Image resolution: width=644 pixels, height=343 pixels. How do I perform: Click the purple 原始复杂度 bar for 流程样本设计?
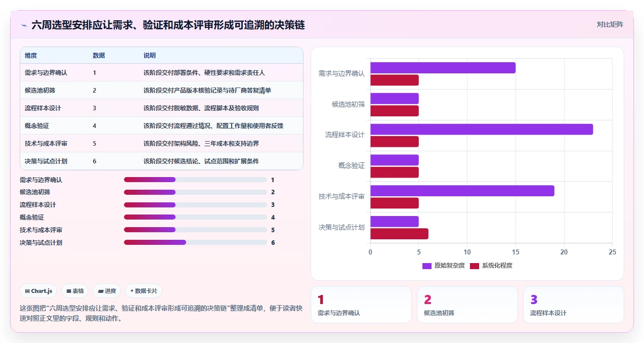482,130
